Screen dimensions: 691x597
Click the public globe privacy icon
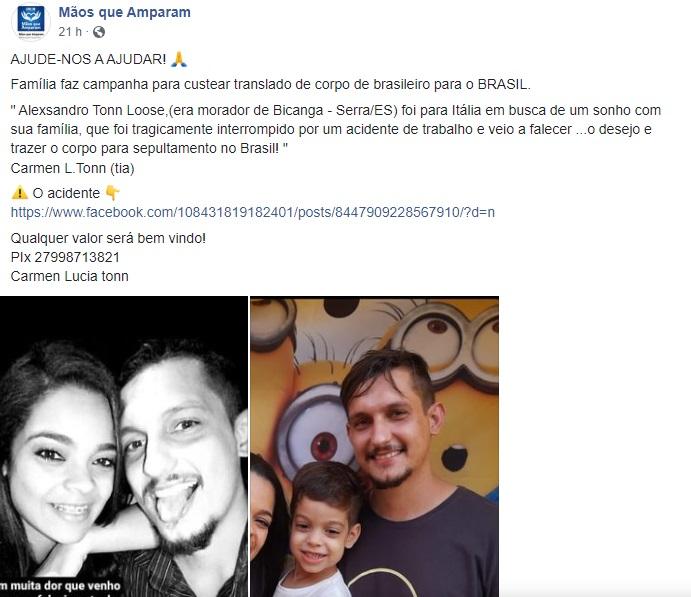tap(99, 32)
